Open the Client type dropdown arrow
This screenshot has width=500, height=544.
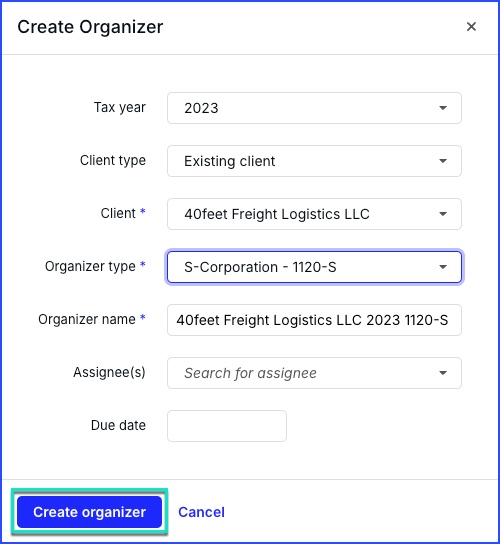pyautogui.click(x=443, y=161)
